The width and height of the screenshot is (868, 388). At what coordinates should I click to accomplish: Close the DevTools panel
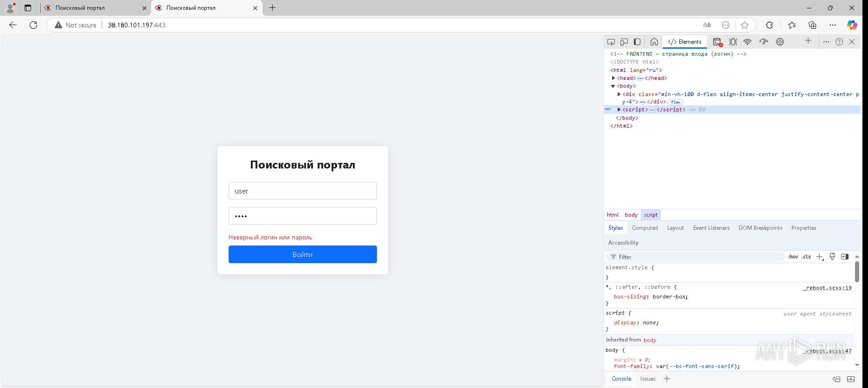click(852, 42)
